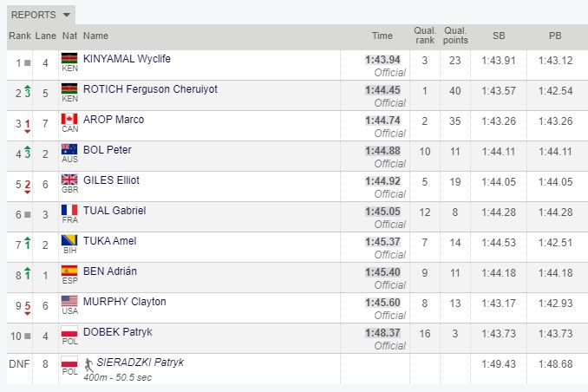Click the Spain flag beside BEN Adrián
588x392 pixels.
[x=69, y=271]
